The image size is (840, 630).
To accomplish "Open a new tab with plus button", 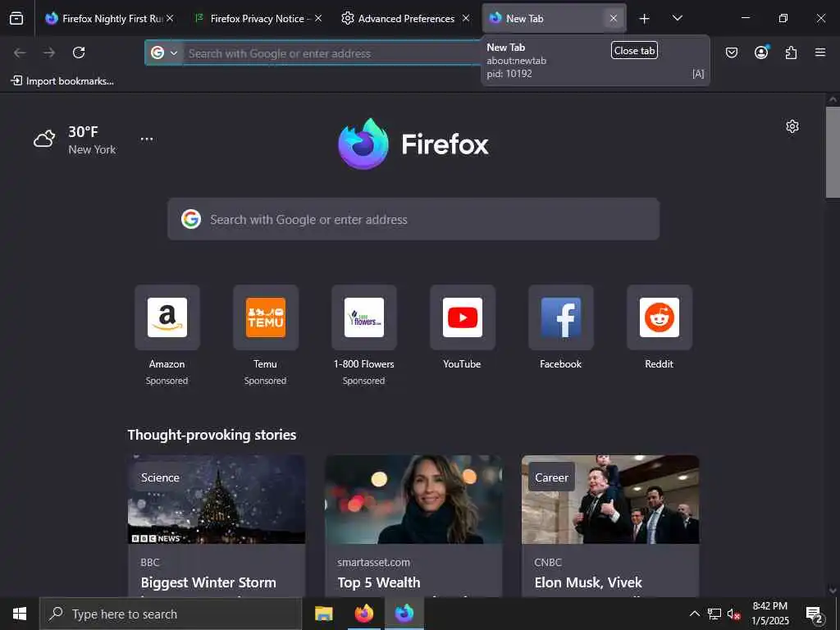I will [645, 19].
